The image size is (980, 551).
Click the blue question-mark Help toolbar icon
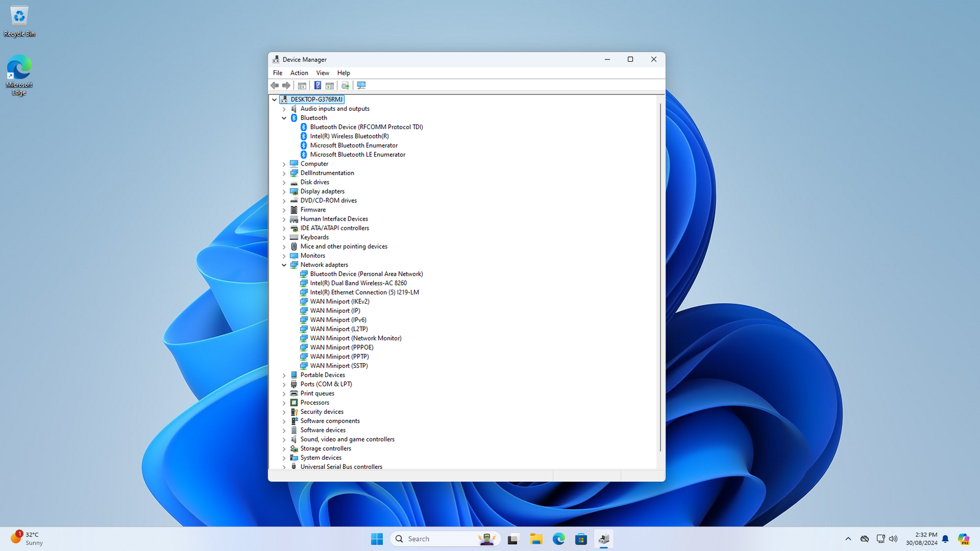pyautogui.click(x=317, y=86)
